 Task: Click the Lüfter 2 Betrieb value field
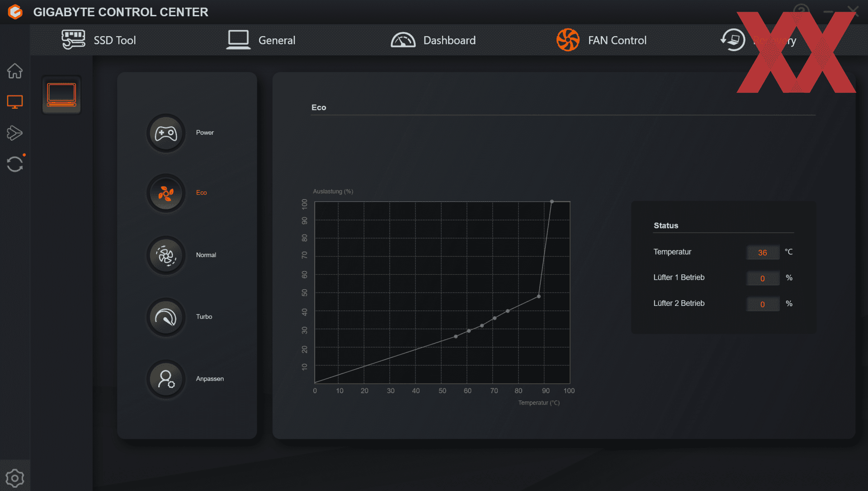763,304
